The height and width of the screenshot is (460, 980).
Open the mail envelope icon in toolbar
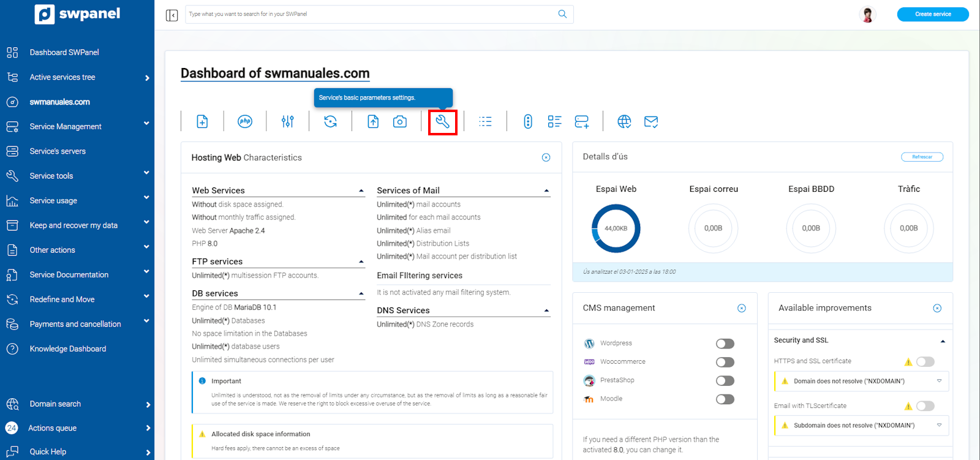[651, 121]
